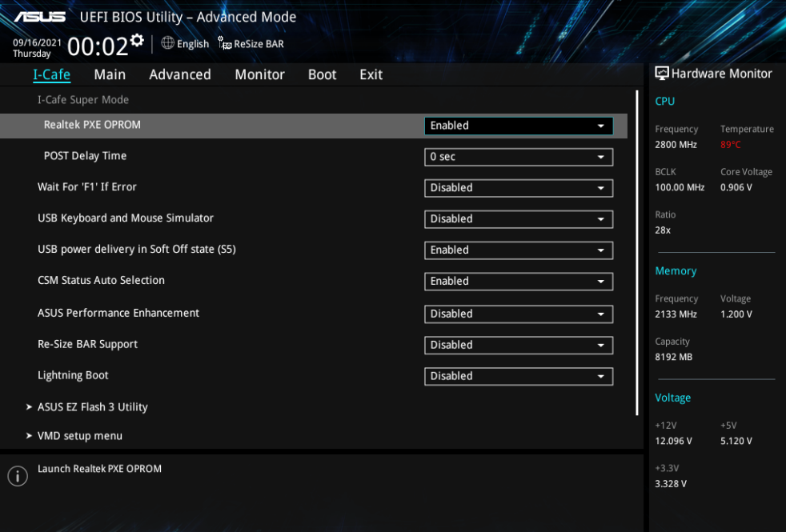Image resolution: width=786 pixels, height=532 pixels.
Task: Open Wait For 'F1' If Error dropdown
Action: 519,188
